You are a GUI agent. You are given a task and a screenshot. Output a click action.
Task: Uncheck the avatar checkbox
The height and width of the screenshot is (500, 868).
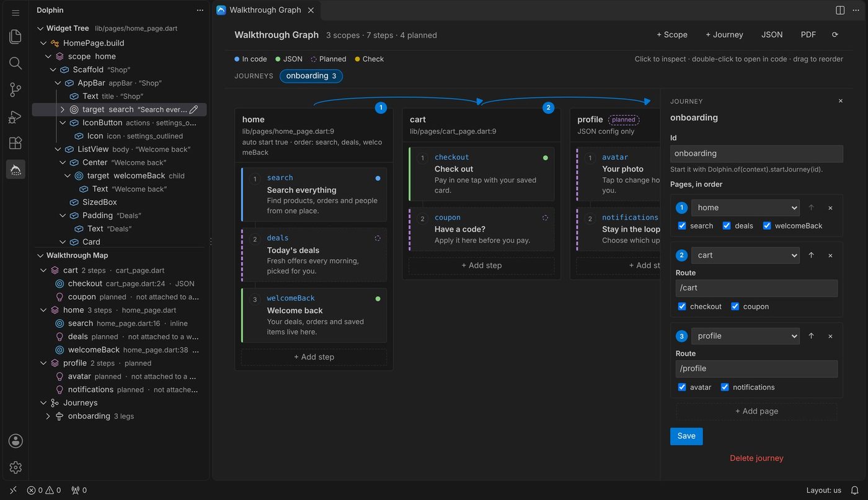click(682, 387)
